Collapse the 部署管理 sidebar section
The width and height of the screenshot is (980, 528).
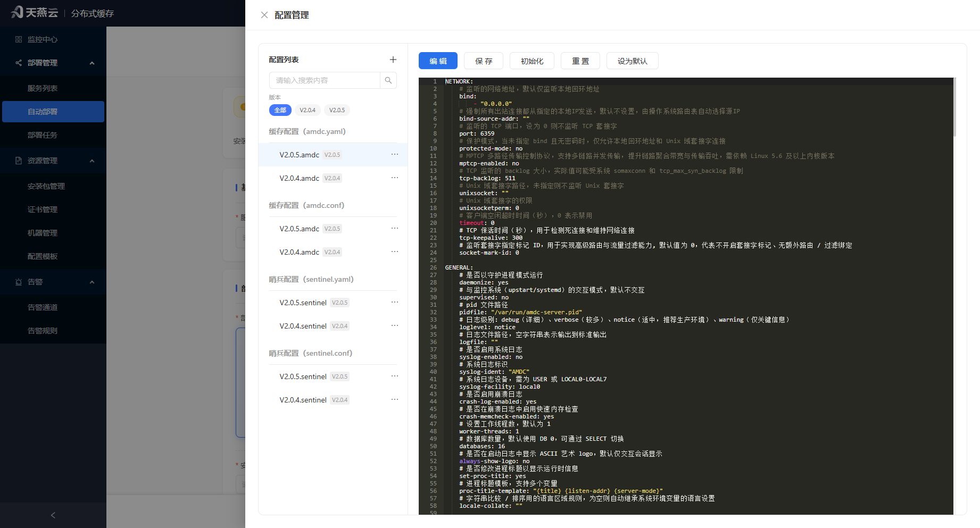click(92, 63)
